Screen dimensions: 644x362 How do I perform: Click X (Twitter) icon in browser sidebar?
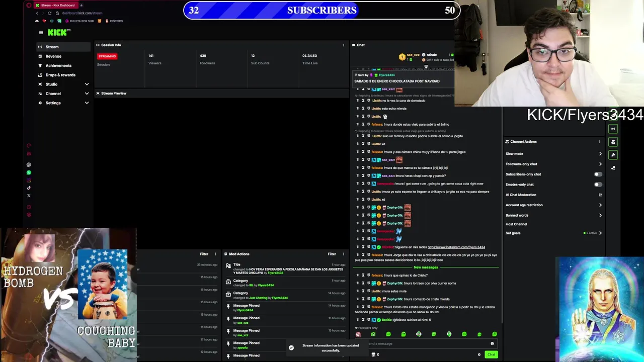coord(29,196)
